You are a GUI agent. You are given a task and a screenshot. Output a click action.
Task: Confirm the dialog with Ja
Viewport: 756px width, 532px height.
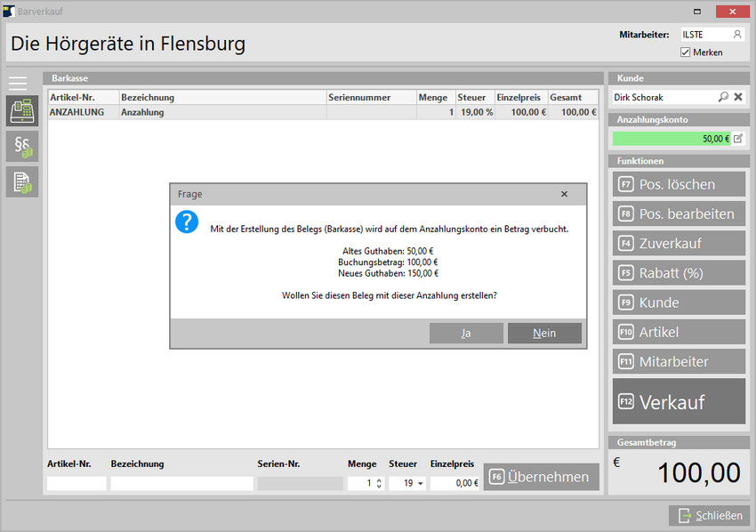(466, 333)
